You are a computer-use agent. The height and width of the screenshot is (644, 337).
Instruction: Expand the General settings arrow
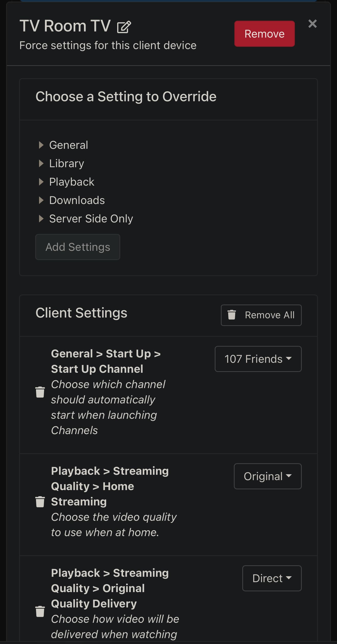41,145
